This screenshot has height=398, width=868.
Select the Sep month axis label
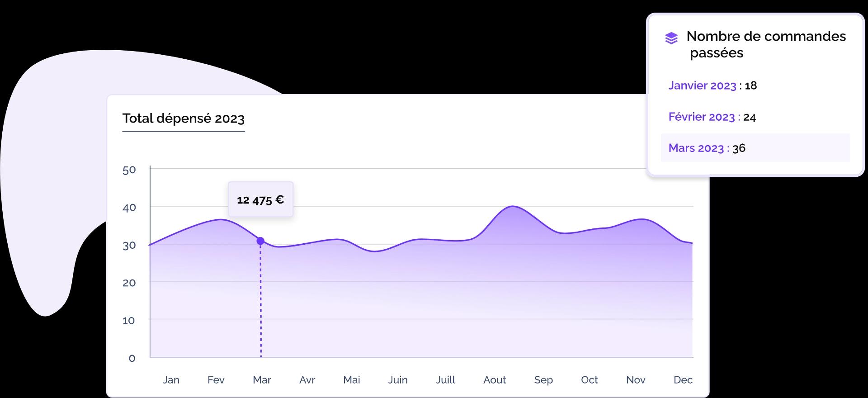[543, 380]
